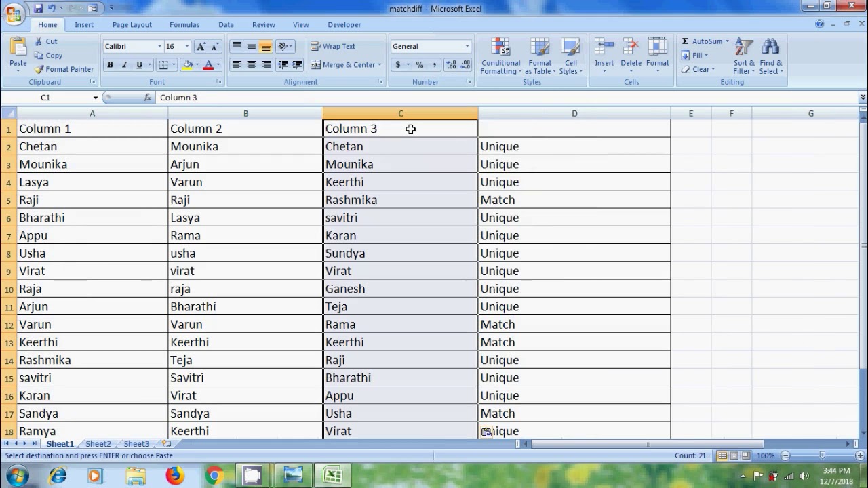This screenshot has height=488, width=868.
Task: Expand the Name Box dropdown
Action: (x=96, y=98)
